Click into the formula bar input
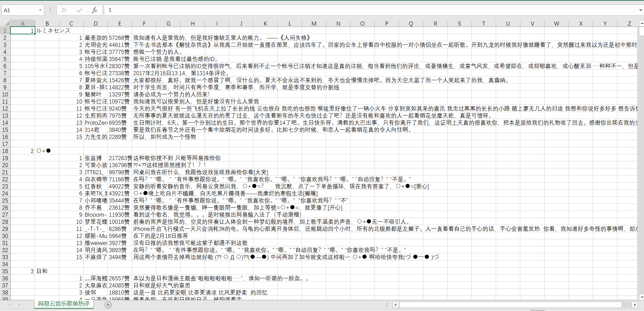Image resolution: width=644 pixels, height=311 pixels. 371,10
